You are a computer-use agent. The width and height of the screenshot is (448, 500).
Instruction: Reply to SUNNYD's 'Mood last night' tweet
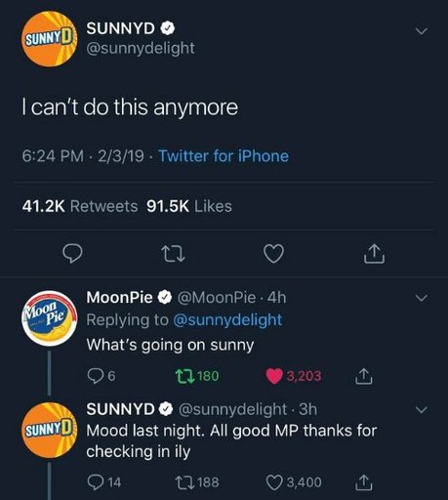(103, 482)
